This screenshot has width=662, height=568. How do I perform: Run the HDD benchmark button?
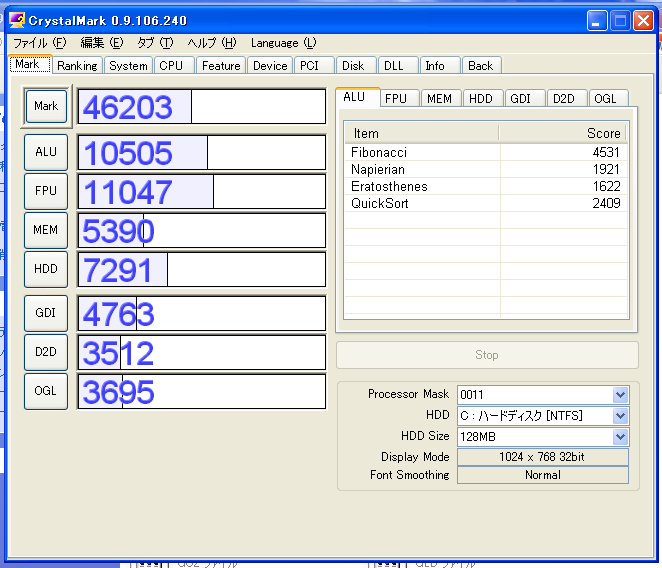[x=46, y=269]
